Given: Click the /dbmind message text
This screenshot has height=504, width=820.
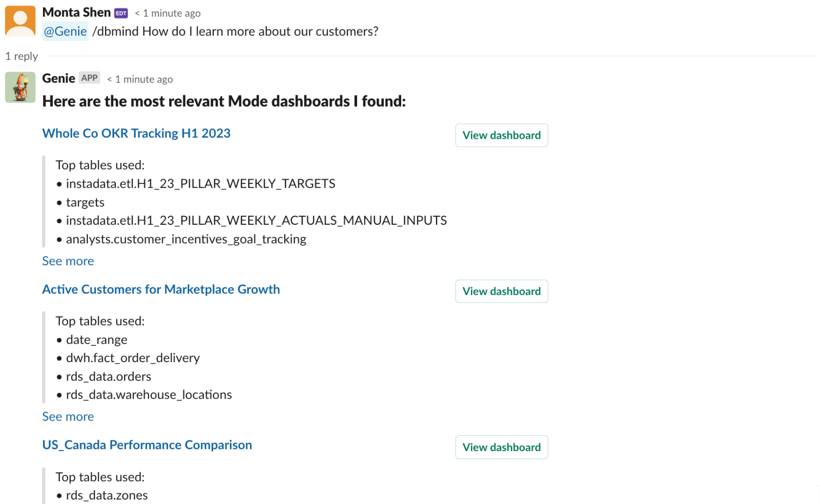Looking at the screenshot, I should [235, 32].
